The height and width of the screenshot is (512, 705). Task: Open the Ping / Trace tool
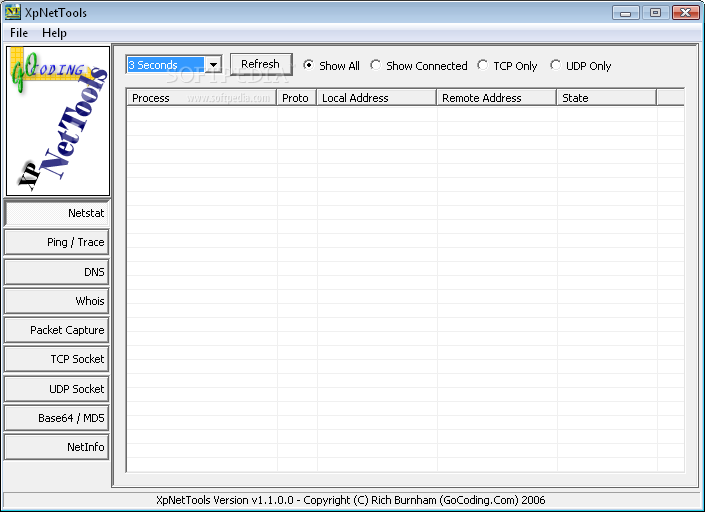pyautogui.click(x=57, y=242)
